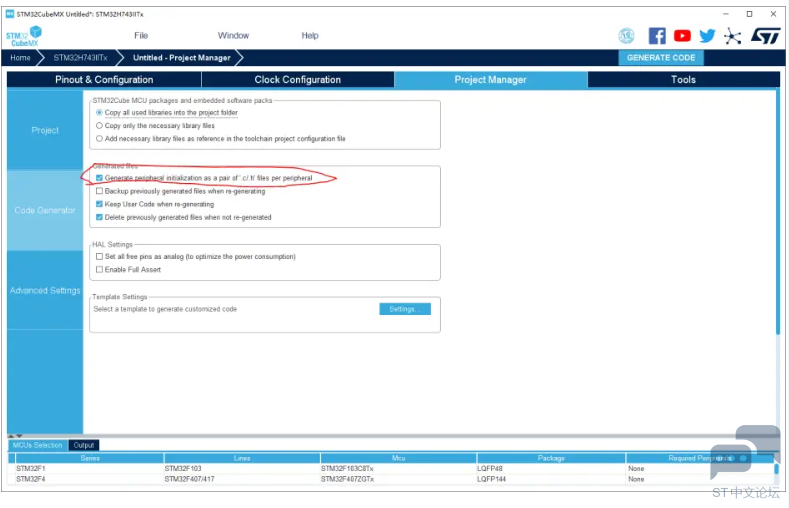Image resolution: width=789 pixels, height=508 pixels.
Task: Click the STM32F103 lines cell
Action: (x=183, y=468)
